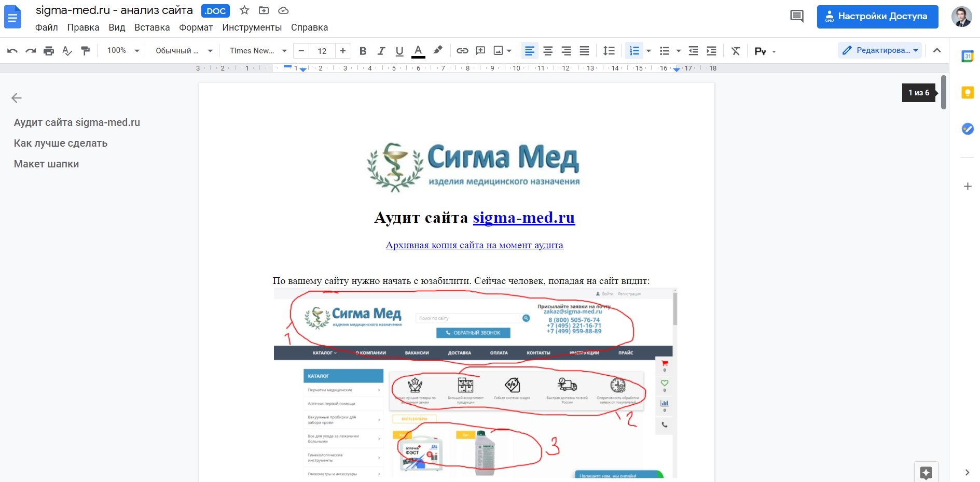Select the paint format tool
The image size is (980, 482).
point(86,50)
